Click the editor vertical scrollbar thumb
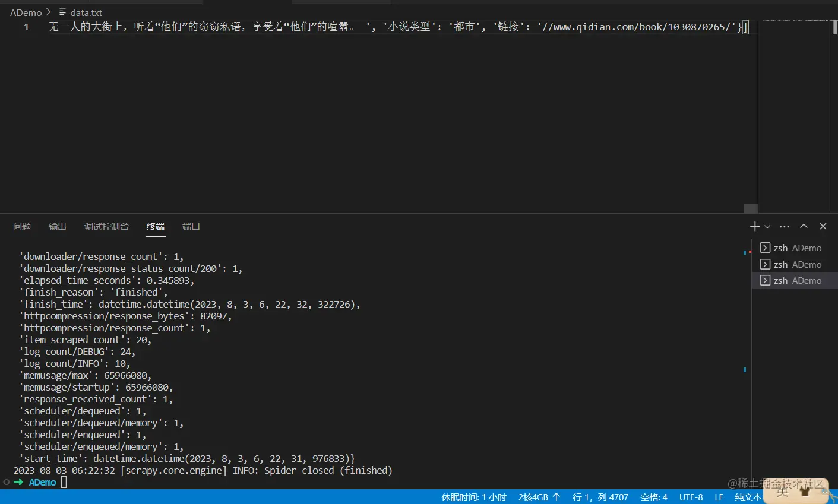The image size is (838, 504). [x=835, y=27]
